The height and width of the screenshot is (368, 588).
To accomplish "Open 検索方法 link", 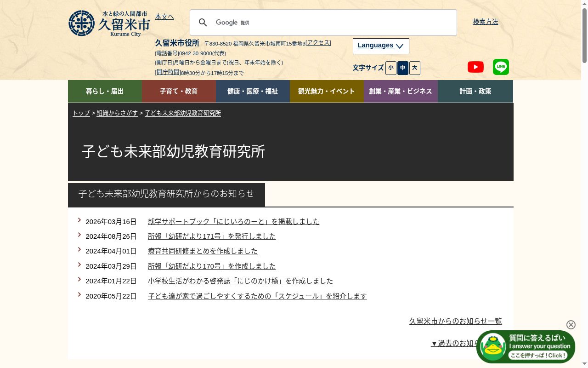I will click(x=486, y=22).
